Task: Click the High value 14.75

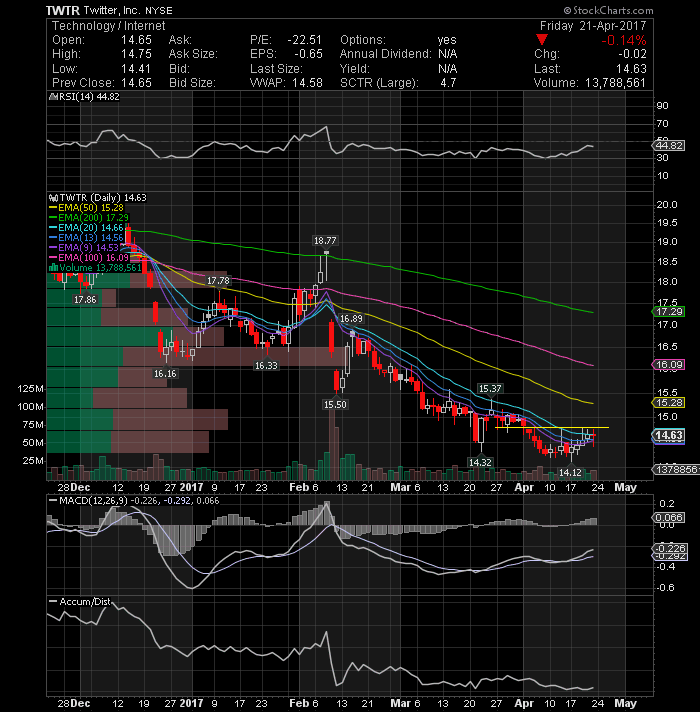Action: 136,54
